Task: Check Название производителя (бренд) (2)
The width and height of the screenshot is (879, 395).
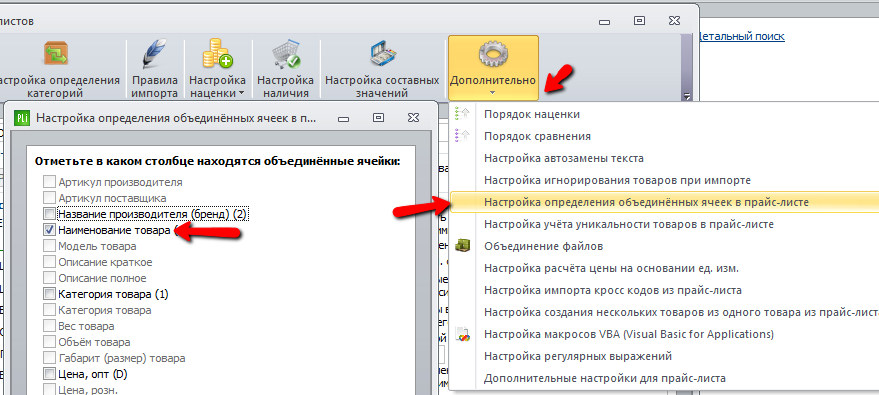Action: click(x=50, y=214)
